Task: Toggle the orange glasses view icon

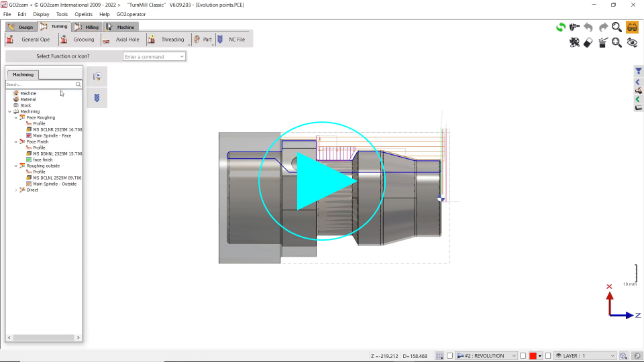Action: point(632,27)
